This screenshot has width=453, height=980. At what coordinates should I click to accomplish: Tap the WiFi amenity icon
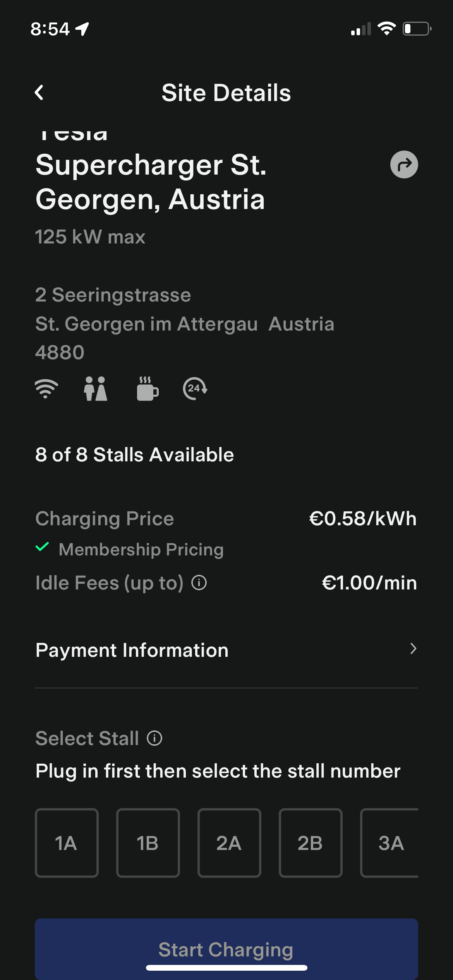46,389
